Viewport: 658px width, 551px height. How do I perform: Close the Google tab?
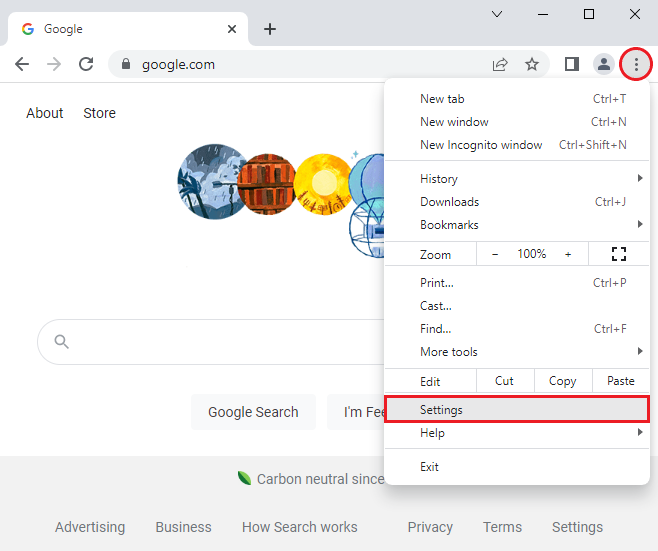232,29
